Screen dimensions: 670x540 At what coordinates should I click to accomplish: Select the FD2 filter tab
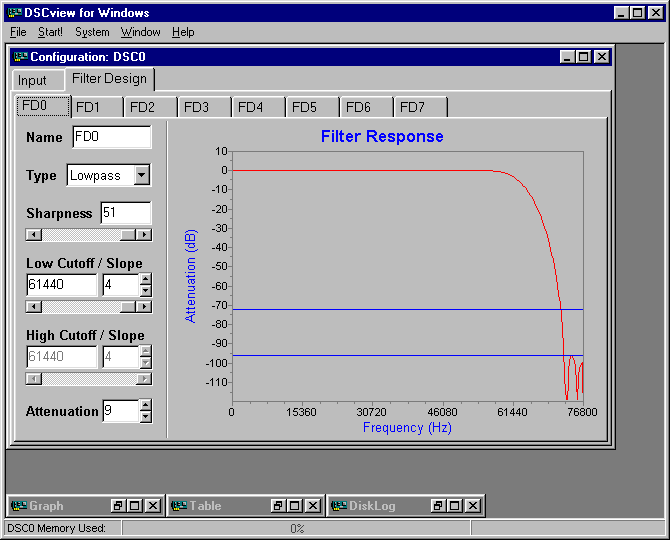coord(151,107)
